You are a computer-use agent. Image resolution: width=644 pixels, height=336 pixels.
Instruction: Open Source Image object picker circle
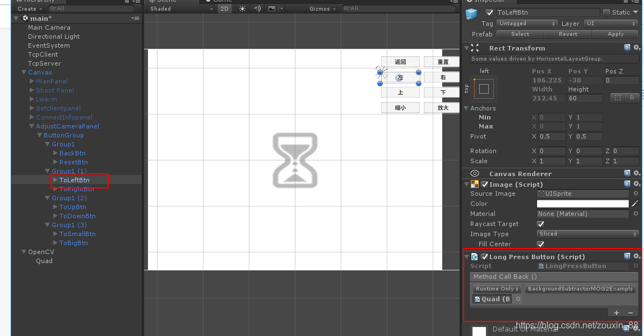(x=636, y=194)
